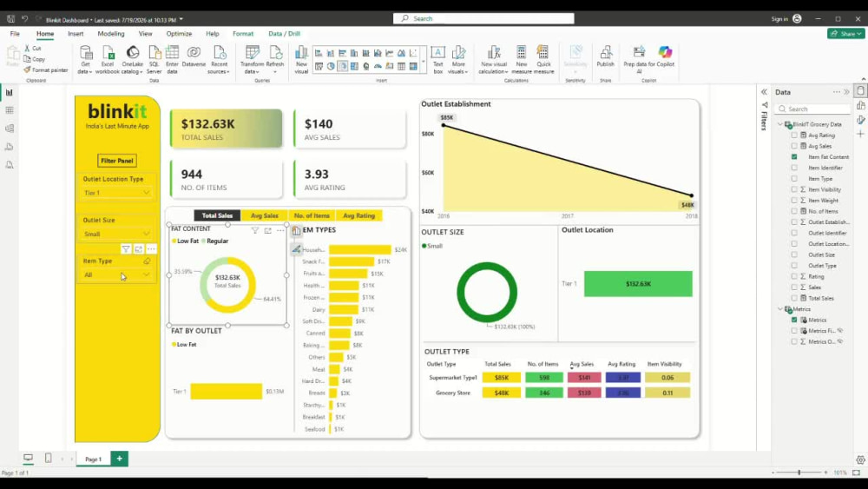Switch to mobile layout icon at bottom
Viewport: 868px width, 489px height.
coord(48,458)
